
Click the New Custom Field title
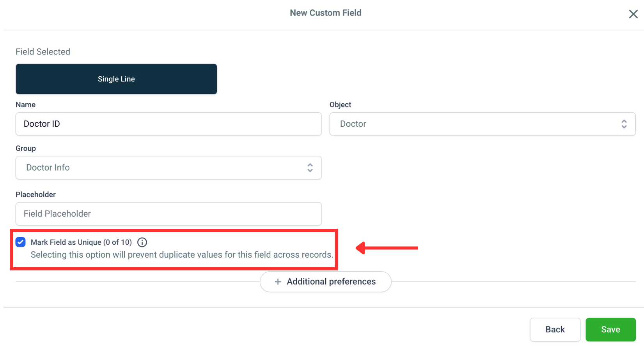pyautogui.click(x=325, y=13)
